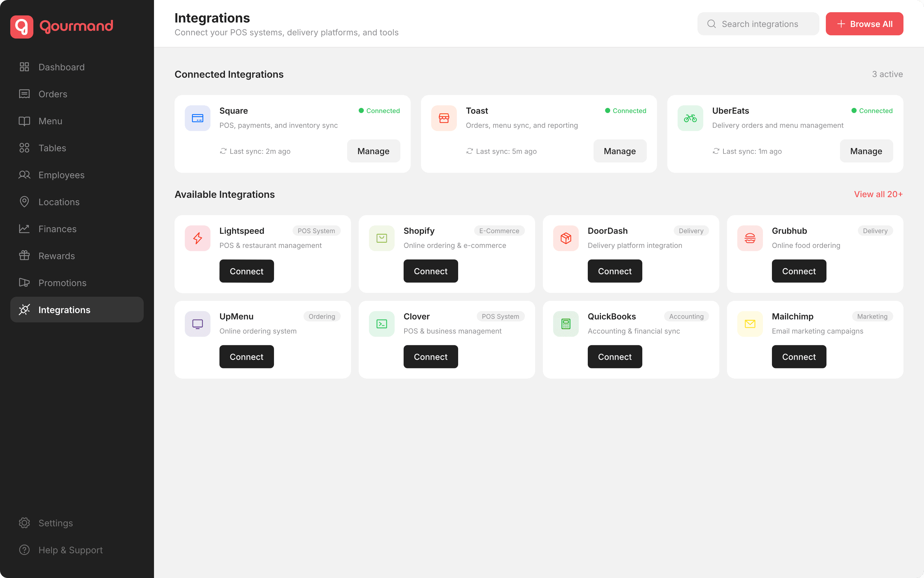Open Help & Support
The width and height of the screenshot is (924, 578).
click(77, 550)
